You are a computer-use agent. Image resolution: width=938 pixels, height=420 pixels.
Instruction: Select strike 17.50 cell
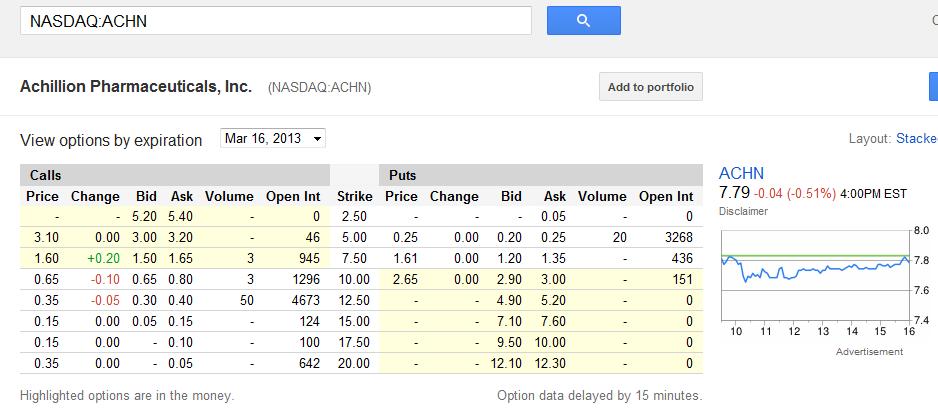pyautogui.click(x=354, y=342)
